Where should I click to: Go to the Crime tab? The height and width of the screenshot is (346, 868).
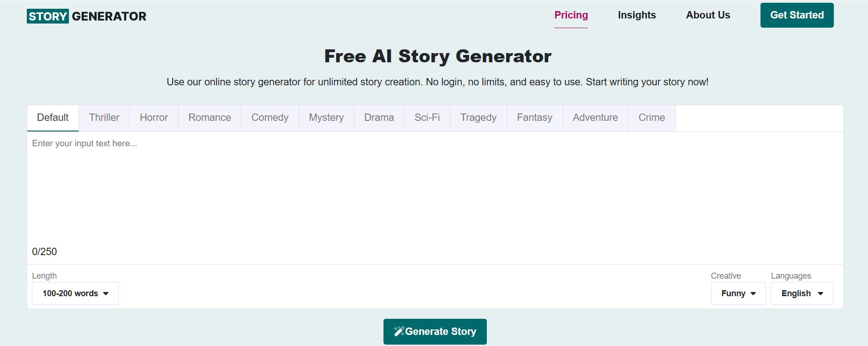[x=652, y=118]
